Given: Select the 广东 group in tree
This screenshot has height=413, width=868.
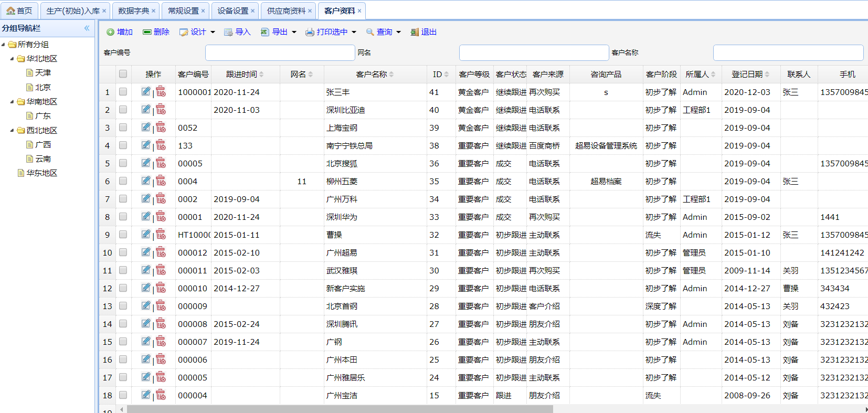Looking at the screenshot, I should pos(43,116).
